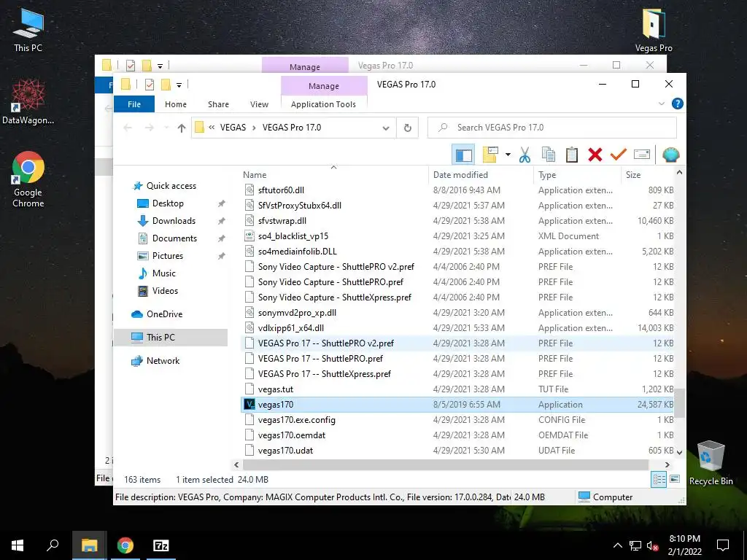Switch to Large icons view button

pyautogui.click(x=675, y=479)
